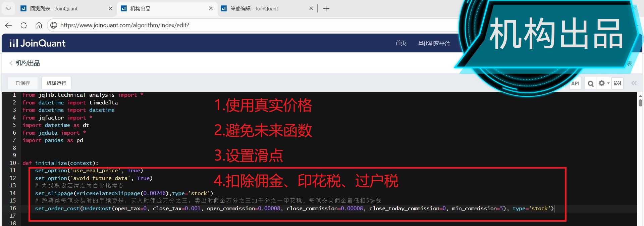Open the API documentation button

(575, 83)
